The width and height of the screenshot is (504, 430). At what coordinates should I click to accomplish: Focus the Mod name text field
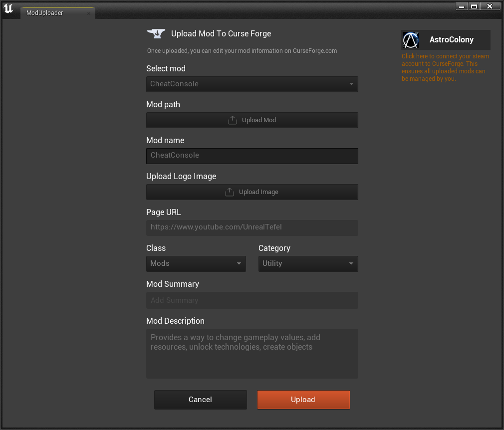[252, 156]
